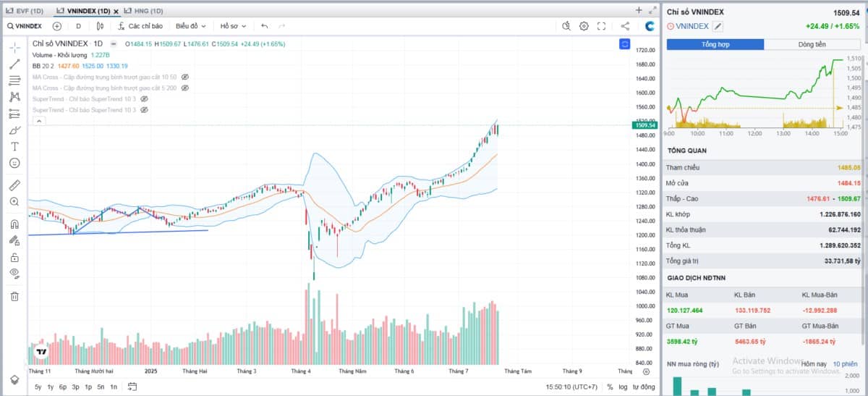Toggle the log scale option
The height and width of the screenshot is (396, 868).
tap(623, 387)
